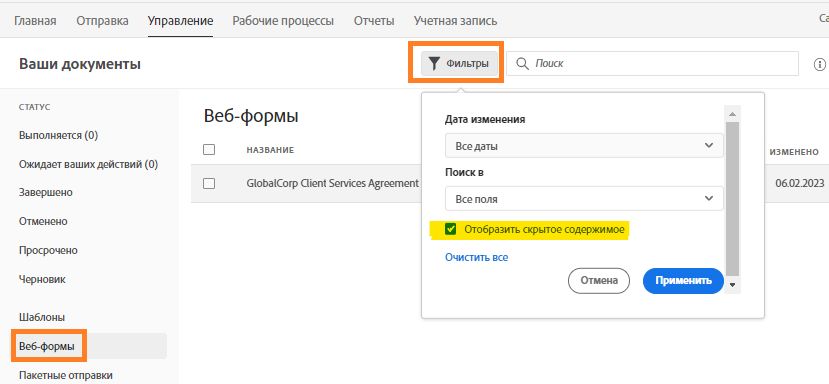The width and height of the screenshot is (829, 384).
Task: Sort by the ИЗМЕНЕНО column header
Action: tap(794, 152)
